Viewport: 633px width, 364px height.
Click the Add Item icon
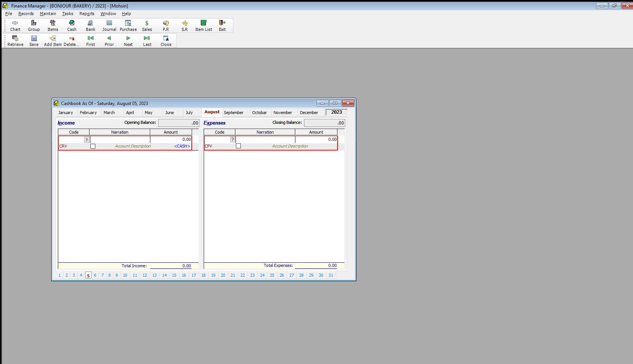(53, 40)
